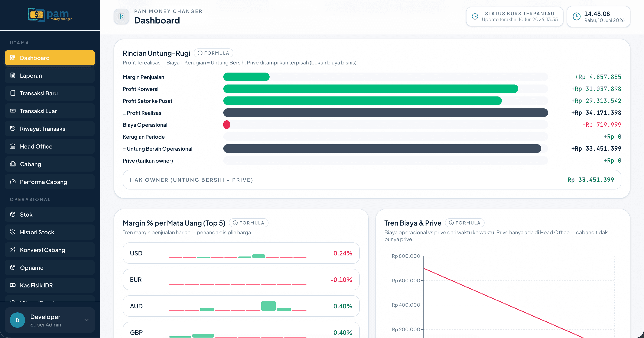Click the AUD margin value 0.40%

coord(343,306)
